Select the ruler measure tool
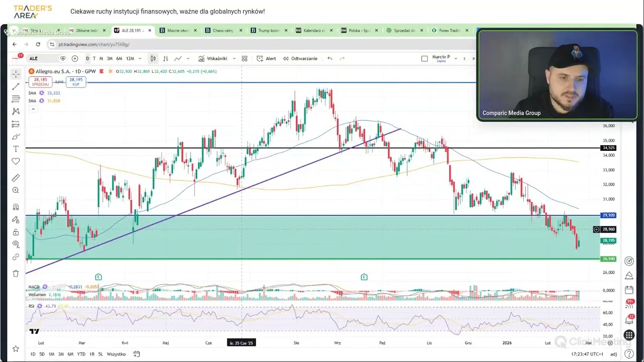Image resolution: width=644 pixels, height=362 pixels. [16, 177]
